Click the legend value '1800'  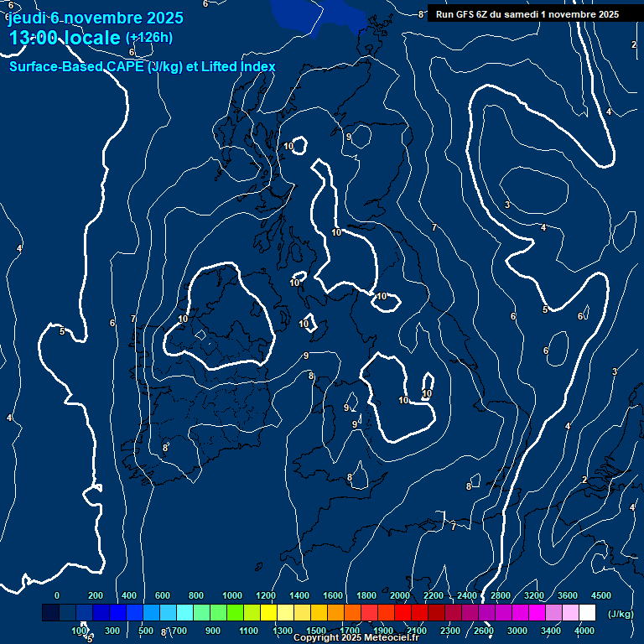pos(366,595)
